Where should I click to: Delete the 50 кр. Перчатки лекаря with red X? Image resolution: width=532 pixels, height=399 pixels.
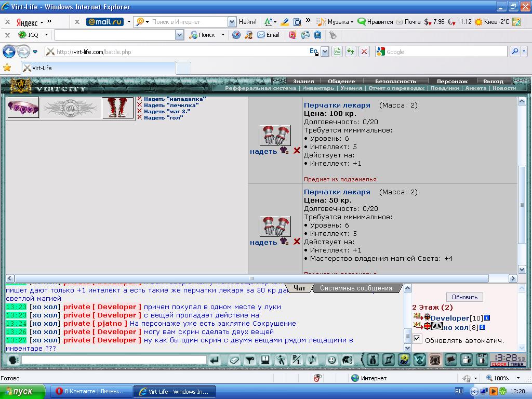[x=297, y=241]
